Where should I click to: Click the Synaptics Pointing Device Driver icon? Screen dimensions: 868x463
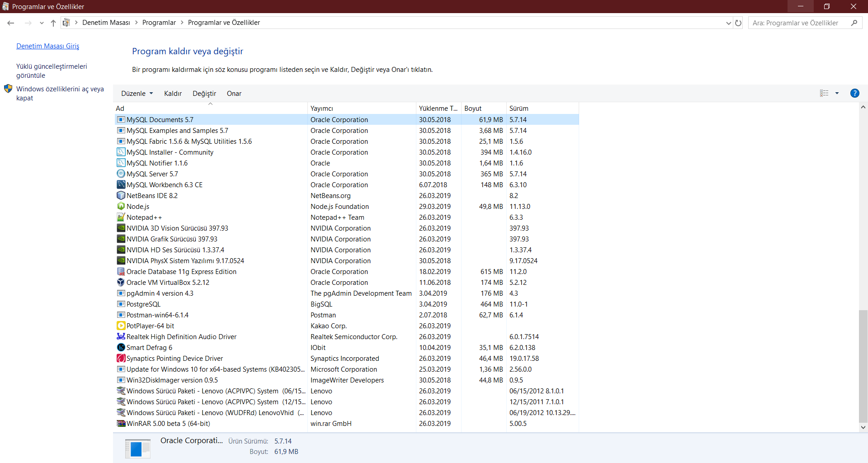click(121, 358)
